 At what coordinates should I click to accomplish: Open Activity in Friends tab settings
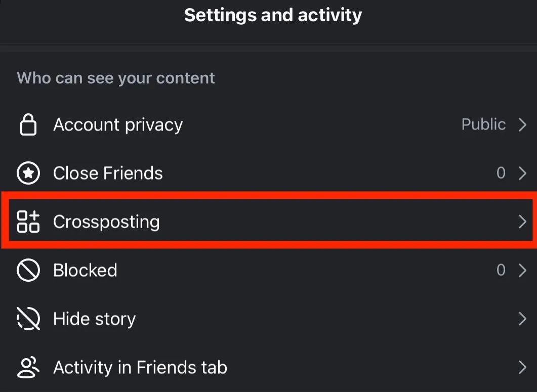(140, 368)
